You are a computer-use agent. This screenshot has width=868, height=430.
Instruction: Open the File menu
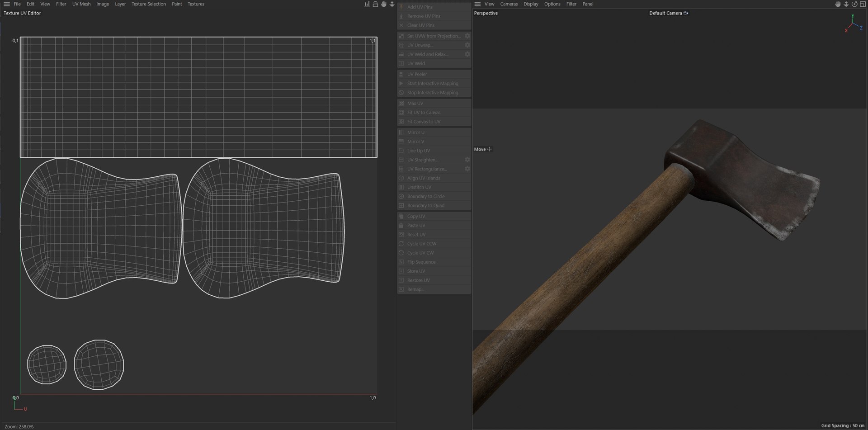(17, 4)
